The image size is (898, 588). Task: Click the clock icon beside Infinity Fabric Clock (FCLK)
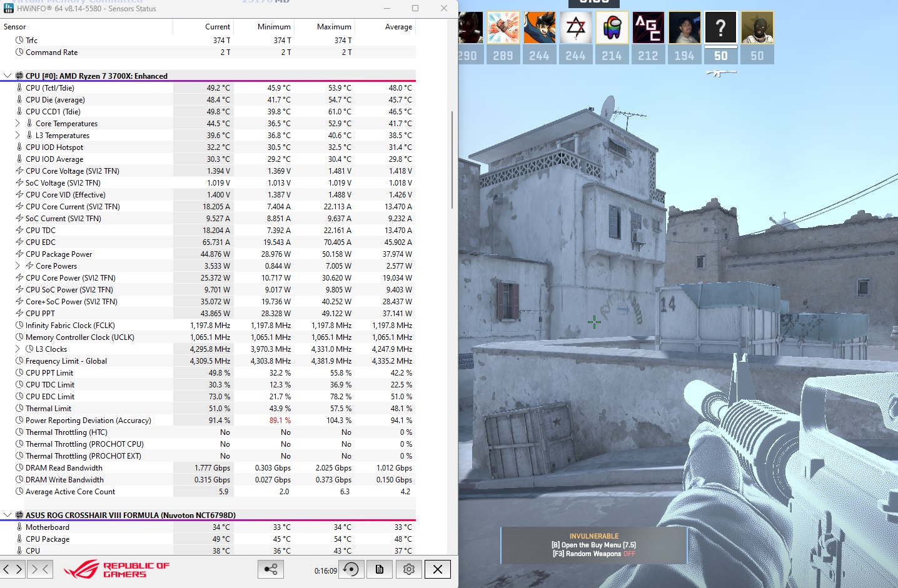tap(19, 326)
